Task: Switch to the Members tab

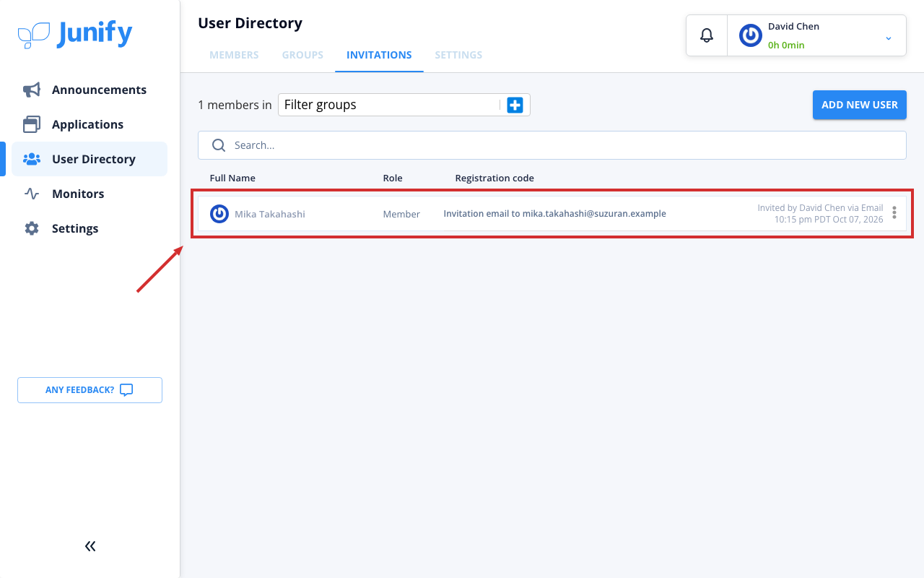Action: 234,55
